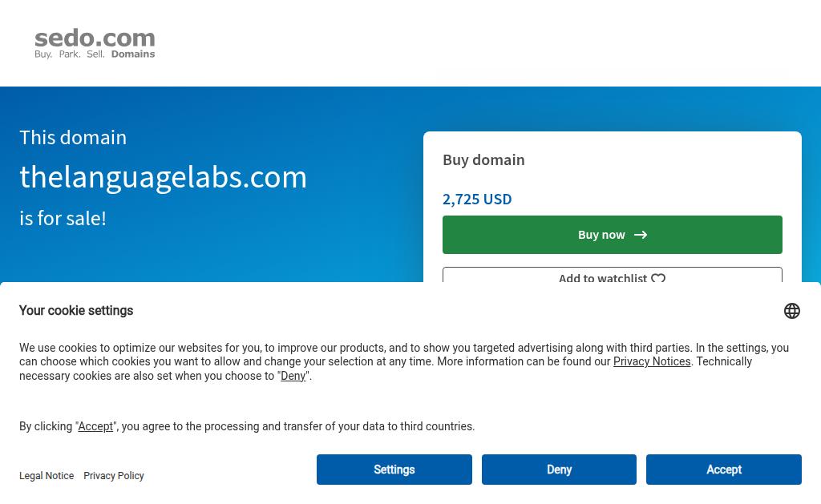Click the Buy domain heading
Viewport: 821px width, 504px height.
(483, 160)
